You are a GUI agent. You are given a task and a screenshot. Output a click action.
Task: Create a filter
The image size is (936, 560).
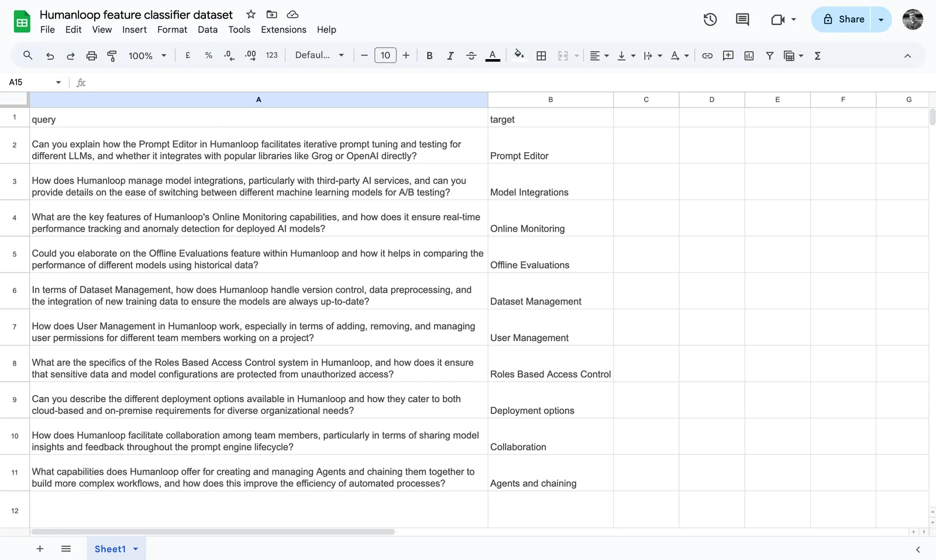click(x=770, y=56)
